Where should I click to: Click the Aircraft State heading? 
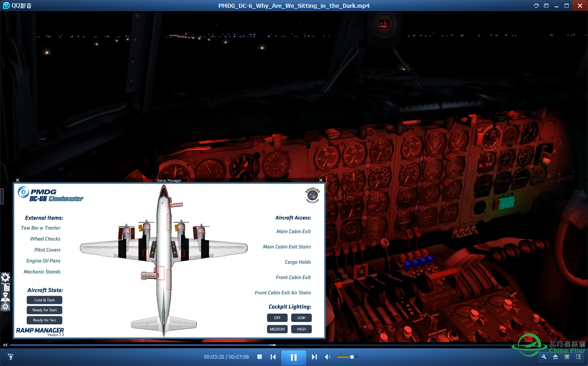pyautogui.click(x=45, y=290)
